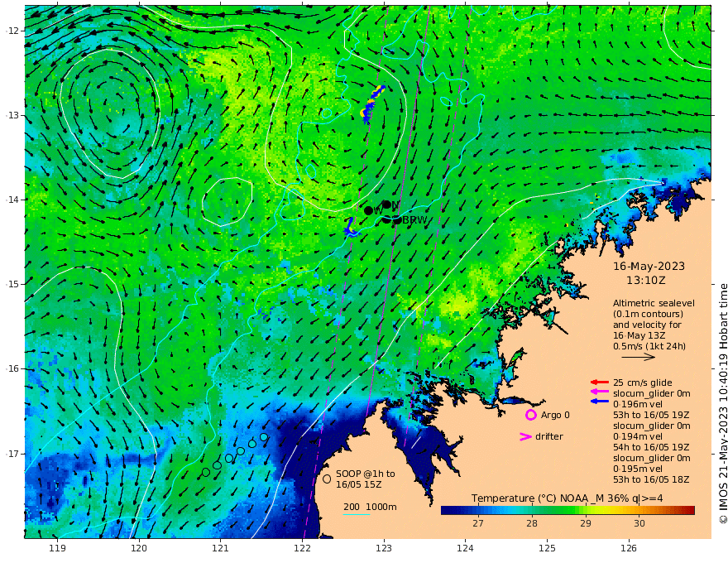Viewport: 728px width, 563px height.
Task: Click the 126 longitude axis label
Action: tap(629, 549)
